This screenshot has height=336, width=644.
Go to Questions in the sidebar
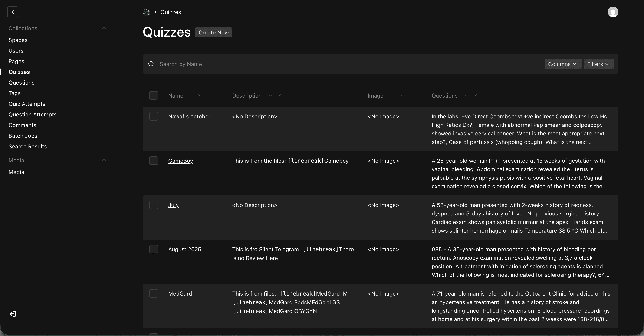pyautogui.click(x=22, y=82)
